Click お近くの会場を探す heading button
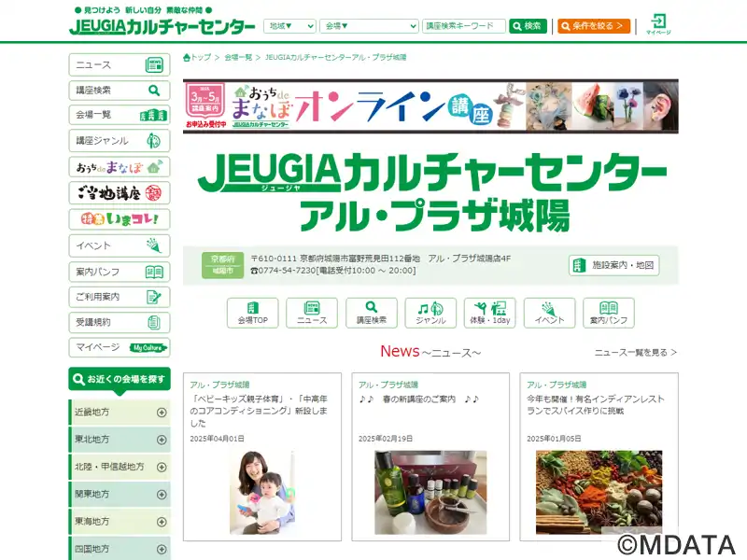Viewport: 747px width, 560px height. coord(120,380)
